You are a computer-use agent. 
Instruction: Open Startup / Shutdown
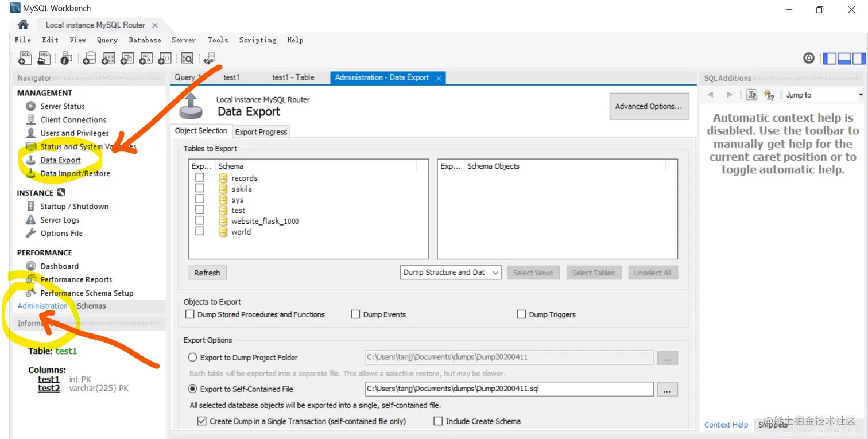pyautogui.click(x=74, y=206)
